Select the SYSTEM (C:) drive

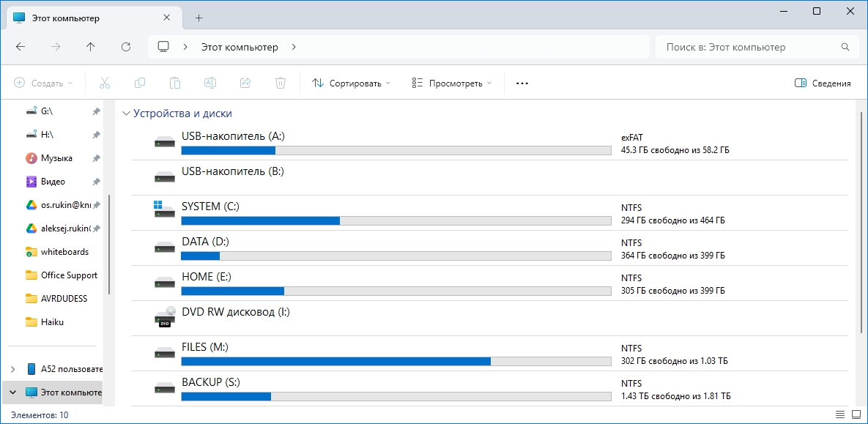210,207
